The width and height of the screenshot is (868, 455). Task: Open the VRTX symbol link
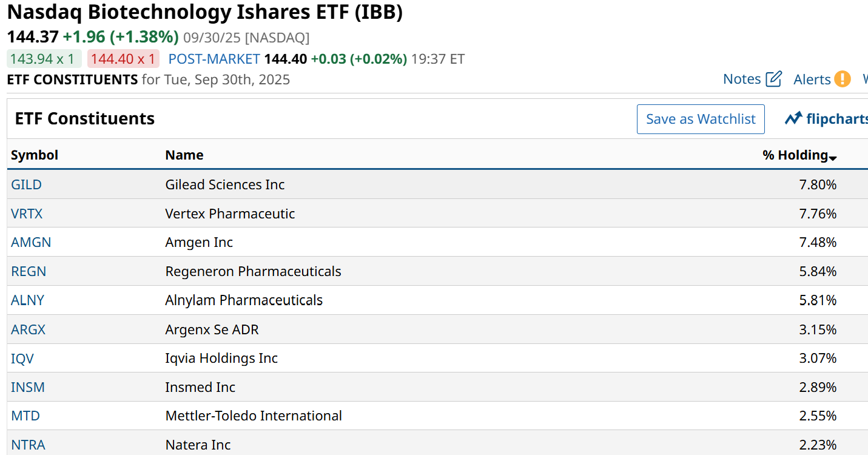27,214
